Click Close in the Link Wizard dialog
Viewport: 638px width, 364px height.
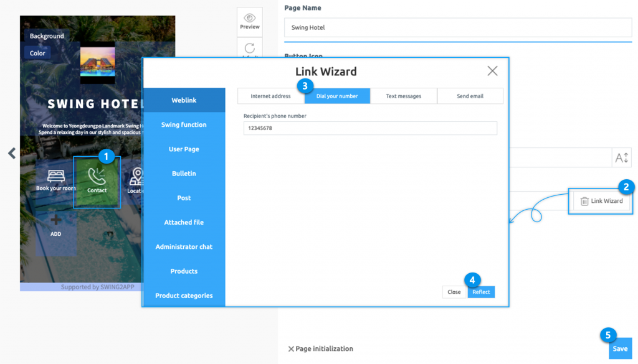click(454, 292)
